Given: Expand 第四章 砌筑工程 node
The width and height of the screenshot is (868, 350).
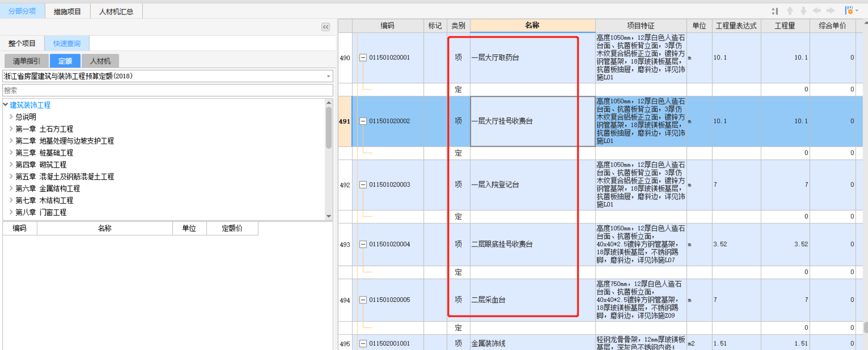Looking at the screenshot, I should [11, 164].
